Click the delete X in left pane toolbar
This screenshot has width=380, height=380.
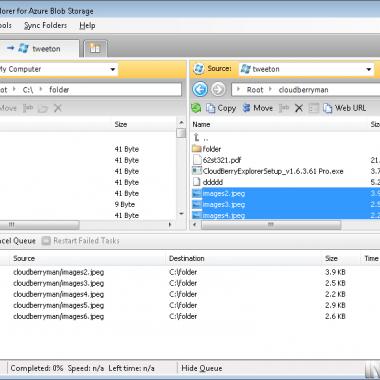(x=58, y=108)
